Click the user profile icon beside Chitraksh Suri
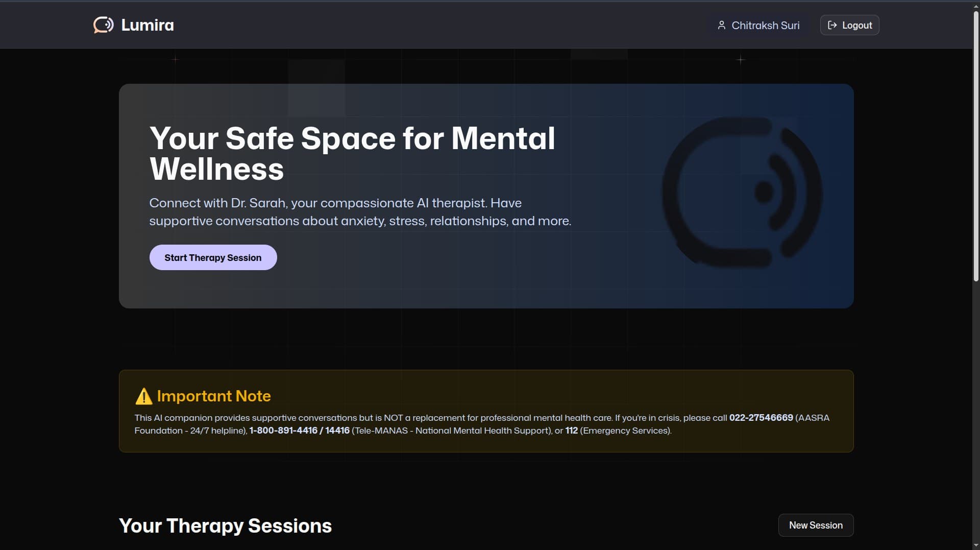 pos(721,25)
